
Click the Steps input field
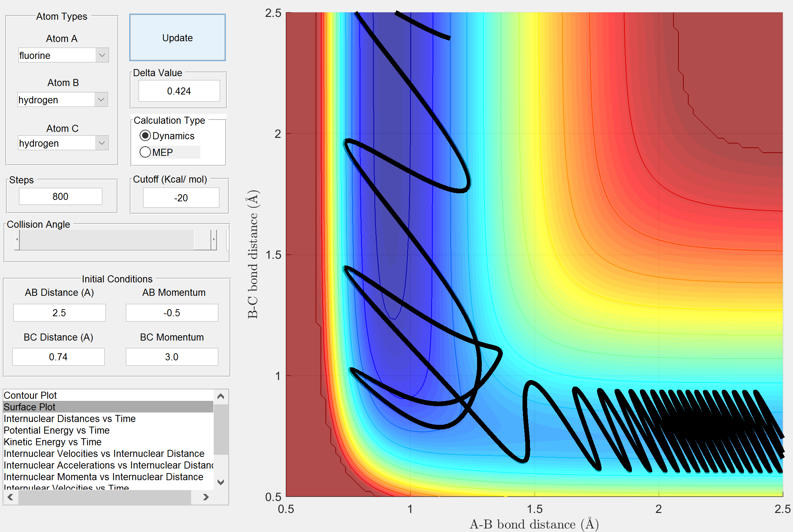[60, 196]
